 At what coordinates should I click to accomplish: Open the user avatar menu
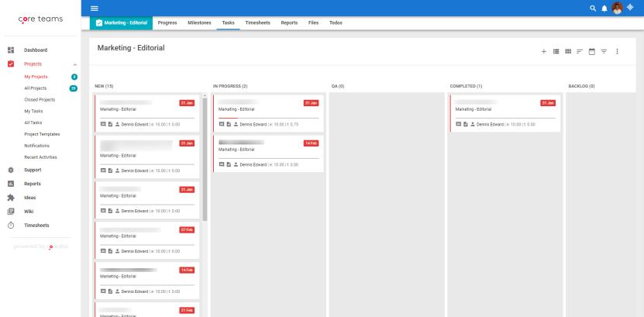coord(617,8)
